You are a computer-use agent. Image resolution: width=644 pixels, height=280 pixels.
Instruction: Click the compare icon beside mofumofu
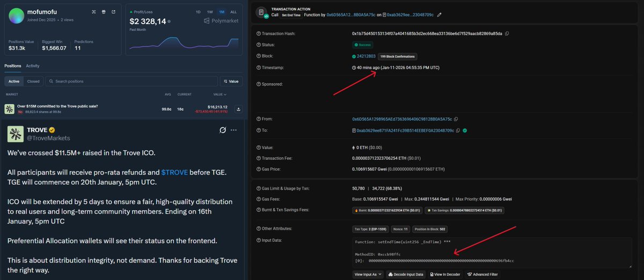tap(94, 11)
